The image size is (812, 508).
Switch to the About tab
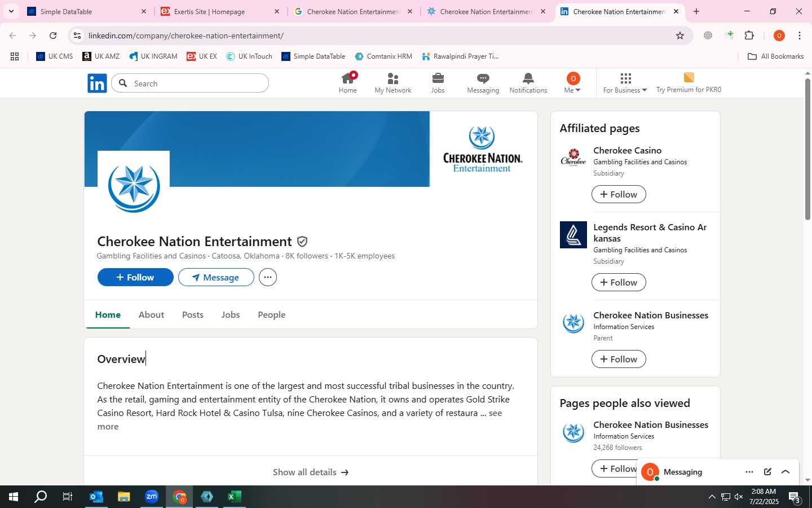151,315
